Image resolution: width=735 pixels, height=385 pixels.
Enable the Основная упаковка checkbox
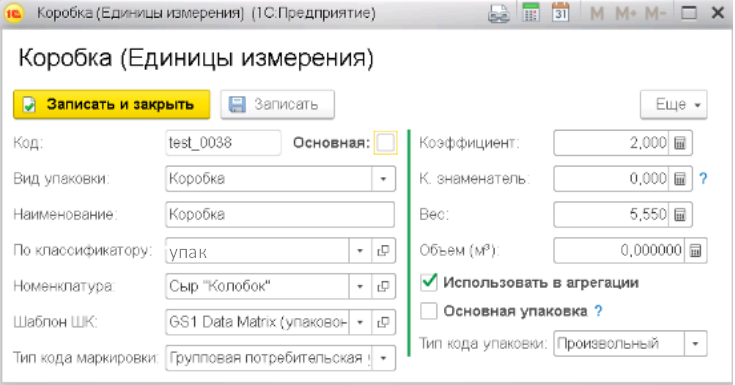[429, 311]
